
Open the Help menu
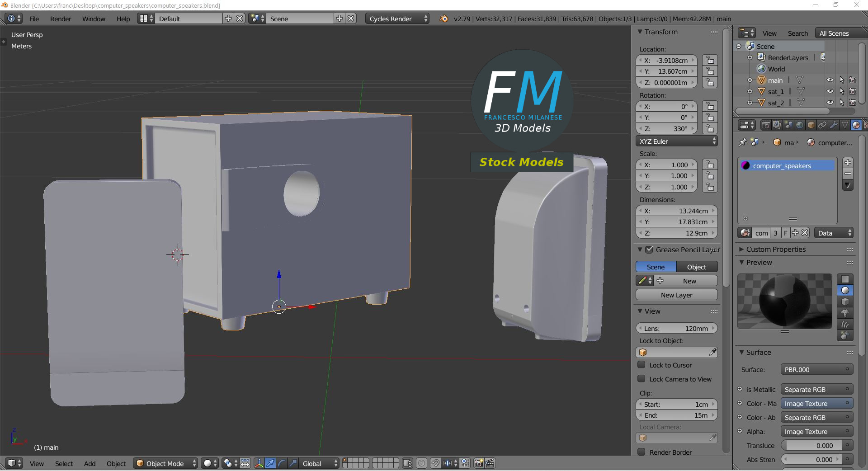click(x=123, y=19)
